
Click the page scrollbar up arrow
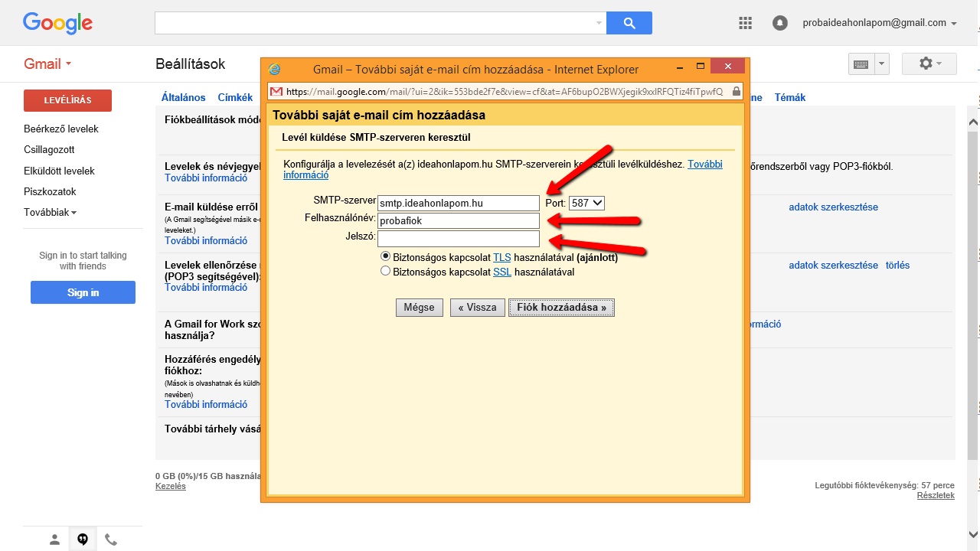coord(974,122)
